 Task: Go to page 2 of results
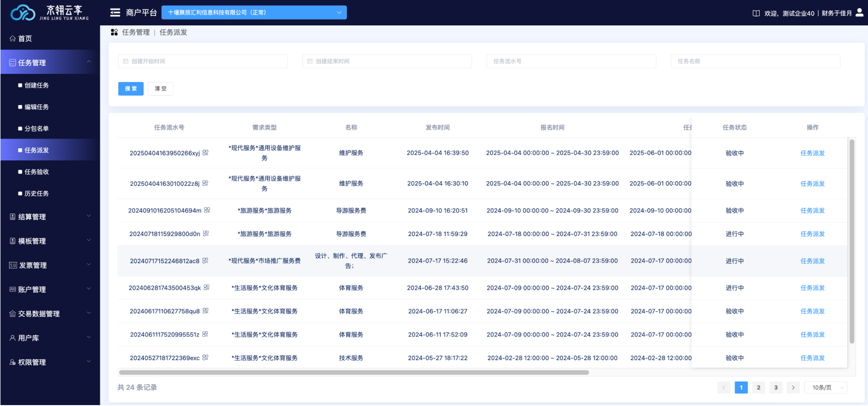tap(758, 387)
